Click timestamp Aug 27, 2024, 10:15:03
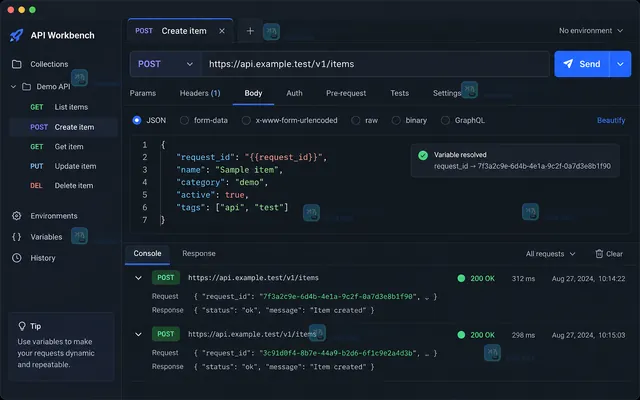Viewport: 640px width, 400px height. [x=588, y=335]
